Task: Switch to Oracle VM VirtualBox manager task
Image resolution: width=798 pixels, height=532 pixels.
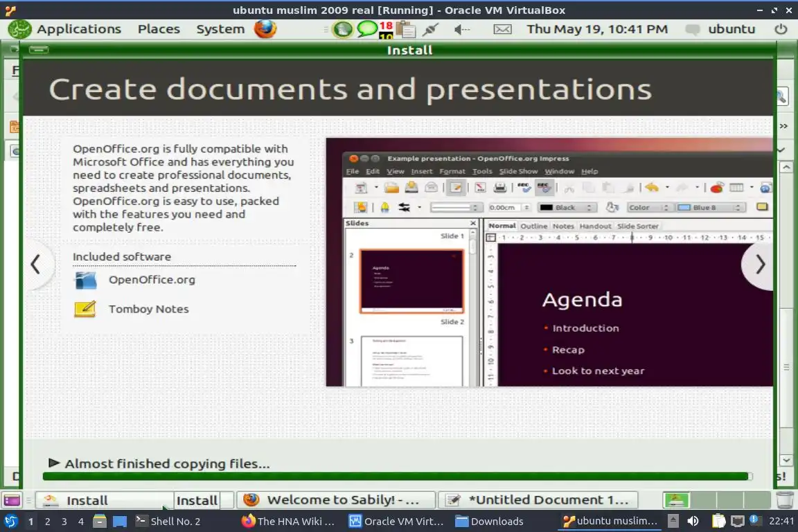Action: 396,522
